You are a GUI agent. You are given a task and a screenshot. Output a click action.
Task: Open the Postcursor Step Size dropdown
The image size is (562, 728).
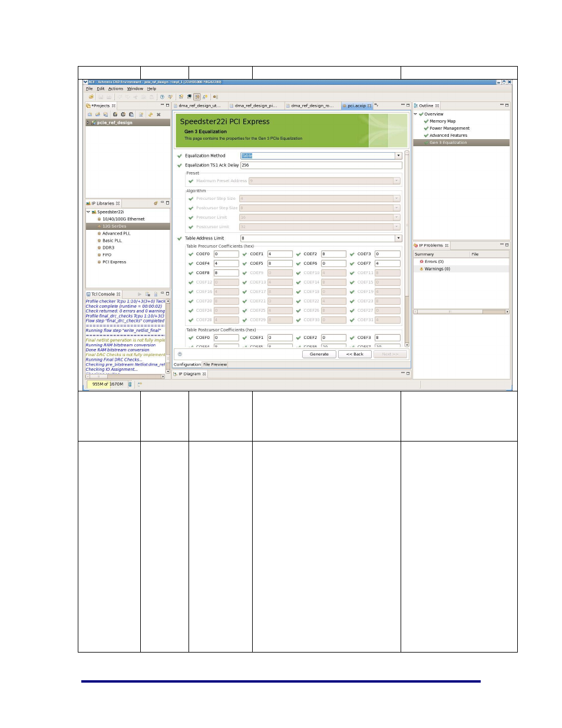(396, 208)
